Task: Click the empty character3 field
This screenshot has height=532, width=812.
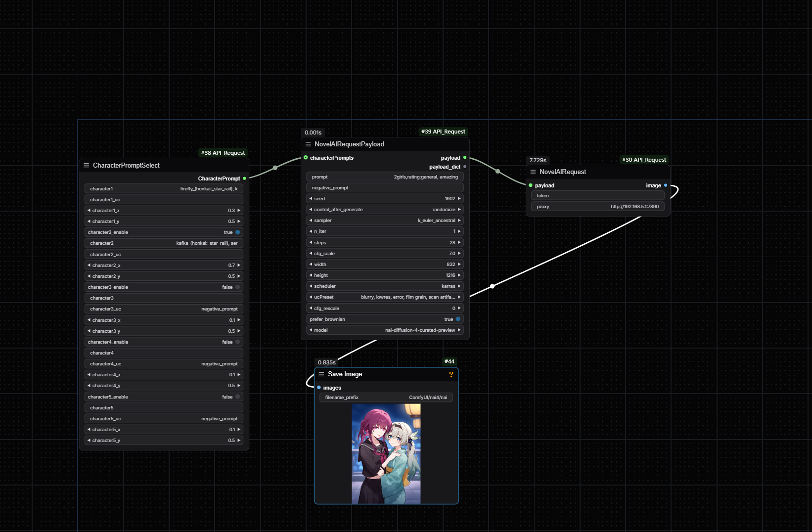Action: click(164, 298)
